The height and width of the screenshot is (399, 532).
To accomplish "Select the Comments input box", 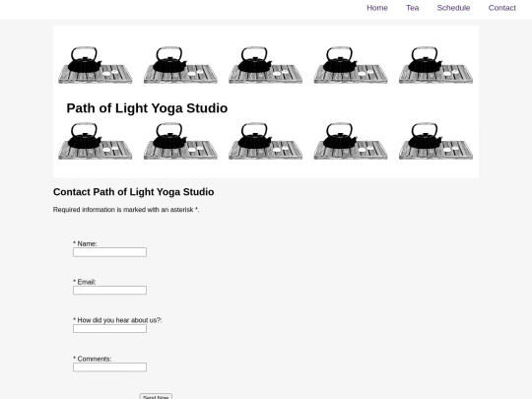I will pyautogui.click(x=109, y=367).
